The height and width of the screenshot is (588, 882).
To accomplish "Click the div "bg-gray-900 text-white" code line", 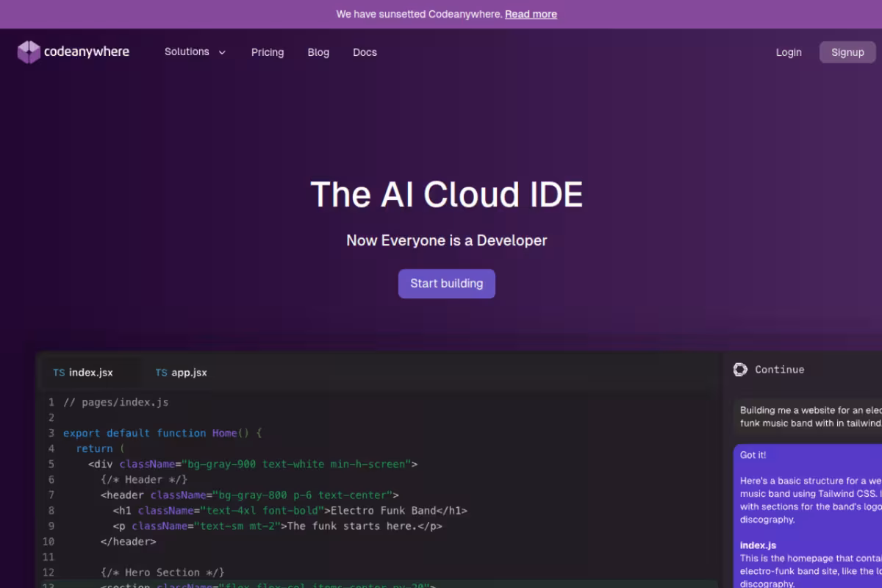I will tap(253, 464).
